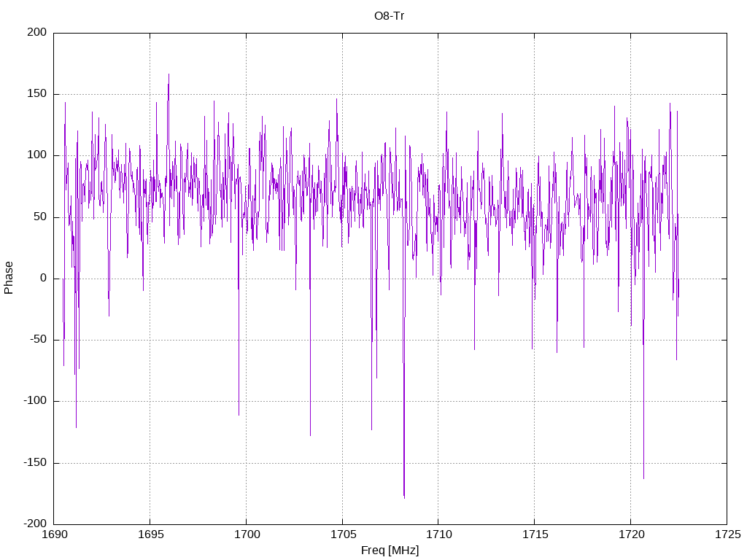Click the y-axis value -100
This screenshot has width=747, height=560.
35,401
